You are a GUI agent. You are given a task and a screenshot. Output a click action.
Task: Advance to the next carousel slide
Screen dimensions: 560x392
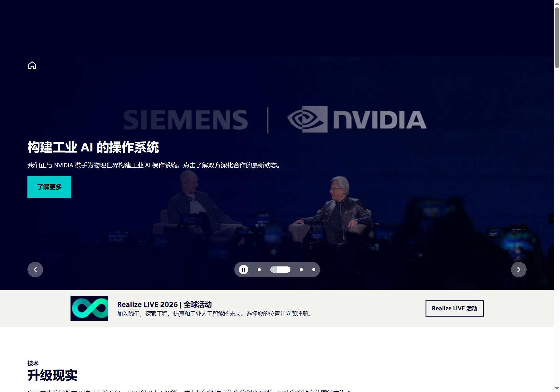519,270
